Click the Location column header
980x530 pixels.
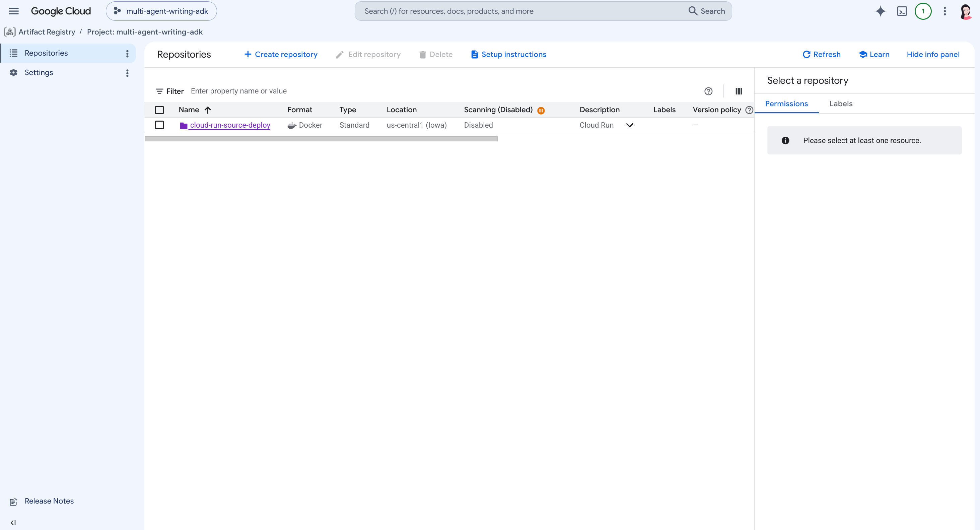pyautogui.click(x=402, y=110)
